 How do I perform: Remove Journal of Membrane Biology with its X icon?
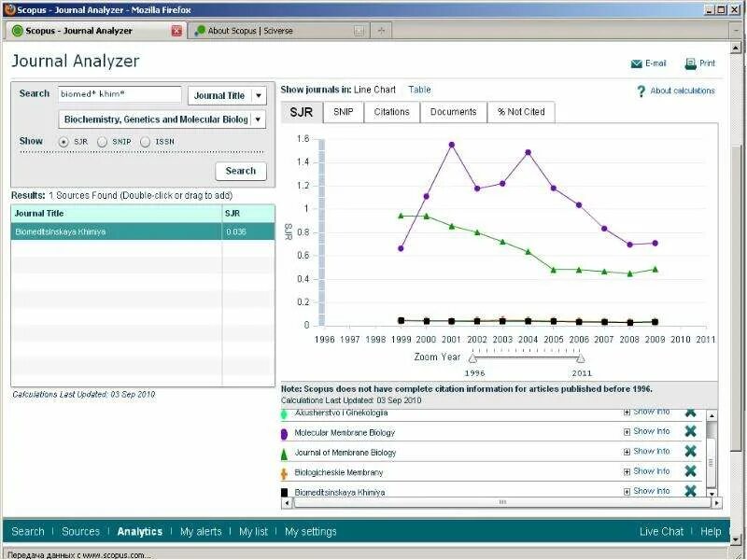[x=690, y=452]
